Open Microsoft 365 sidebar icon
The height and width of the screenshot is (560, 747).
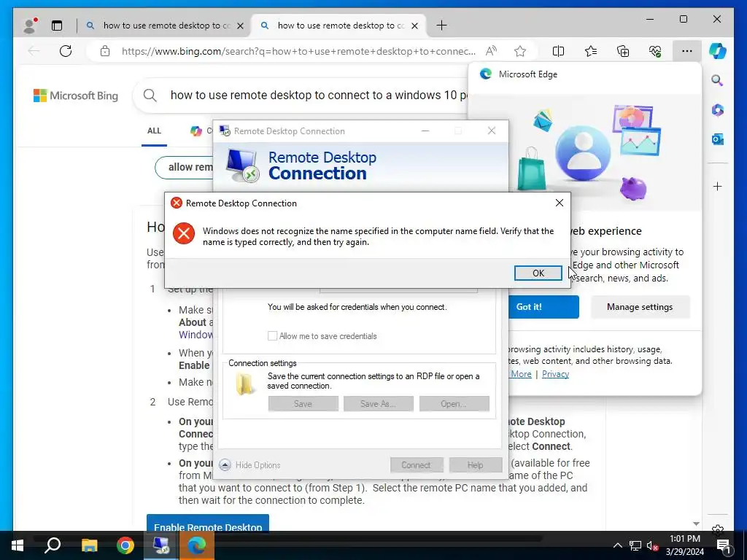(718, 110)
